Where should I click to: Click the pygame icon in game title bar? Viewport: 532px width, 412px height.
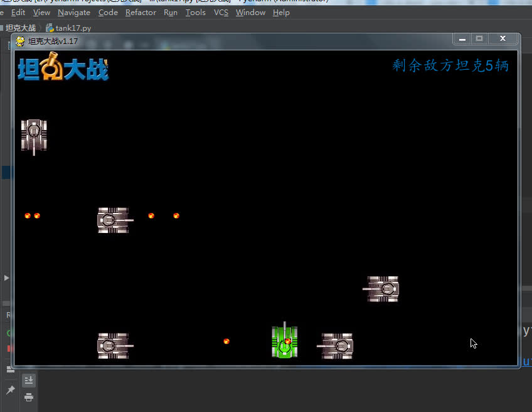pyautogui.click(x=20, y=41)
